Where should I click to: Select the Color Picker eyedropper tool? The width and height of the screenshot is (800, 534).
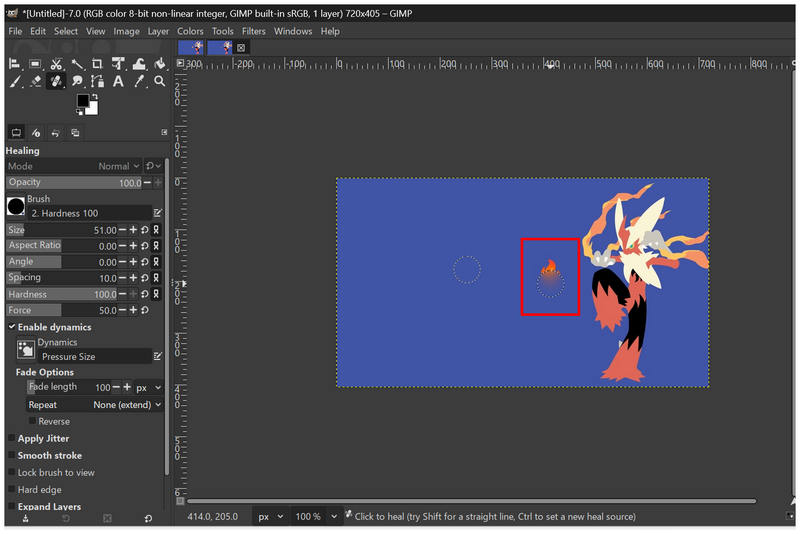pyautogui.click(x=139, y=81)
